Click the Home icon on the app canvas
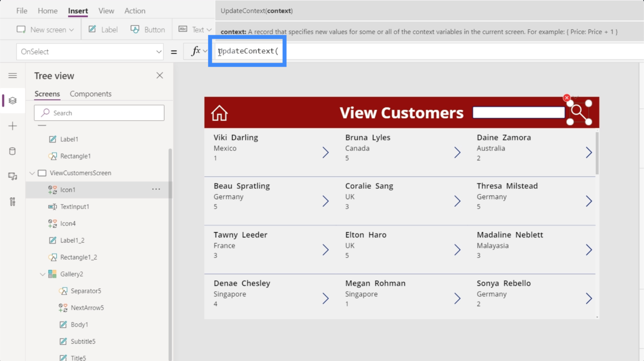644x361 pixels. [x=219, y=113]
